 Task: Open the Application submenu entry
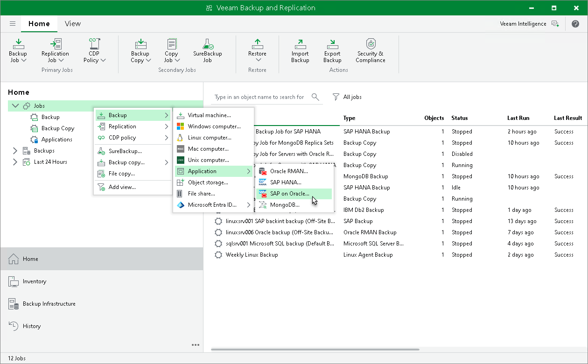pyautogui.click(x=213, y=171)
